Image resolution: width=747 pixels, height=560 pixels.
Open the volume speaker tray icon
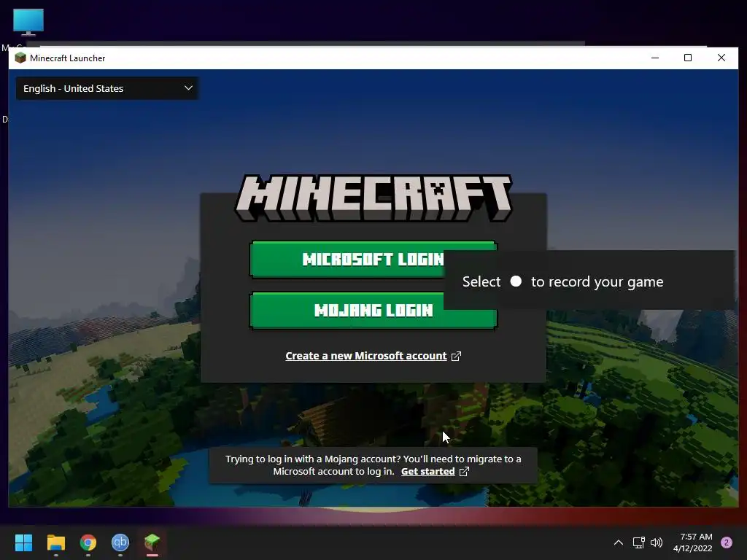657,542
